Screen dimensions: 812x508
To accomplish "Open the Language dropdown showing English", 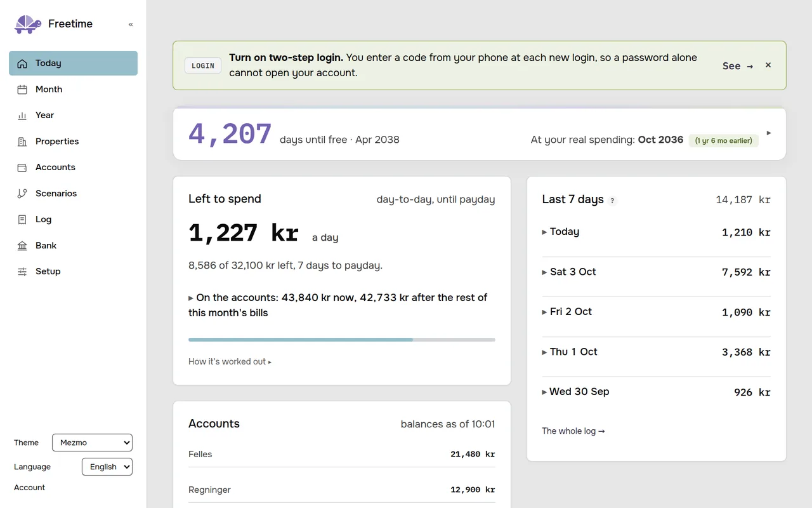I will click(x=107, y=467).
